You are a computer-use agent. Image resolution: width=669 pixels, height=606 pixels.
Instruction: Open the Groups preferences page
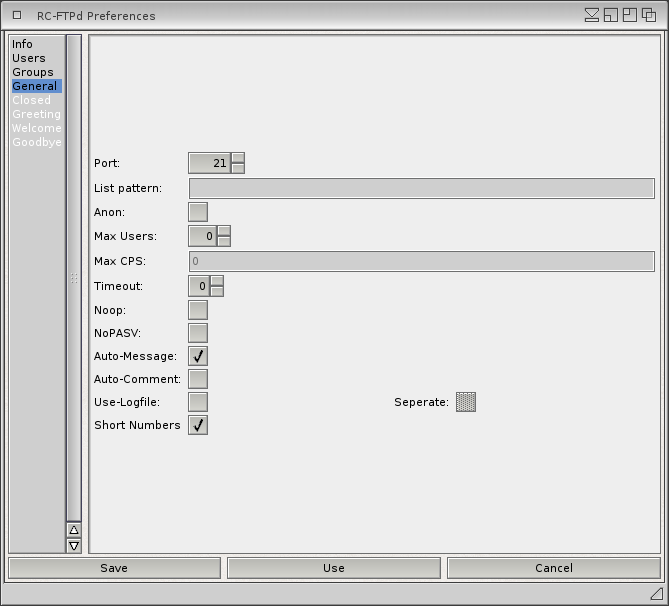point(33,72)
